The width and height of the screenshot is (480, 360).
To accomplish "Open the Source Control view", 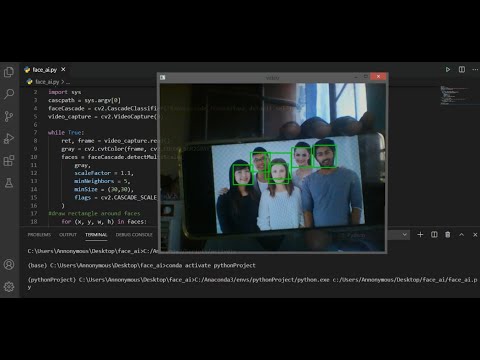I will (x=9, y=116).
